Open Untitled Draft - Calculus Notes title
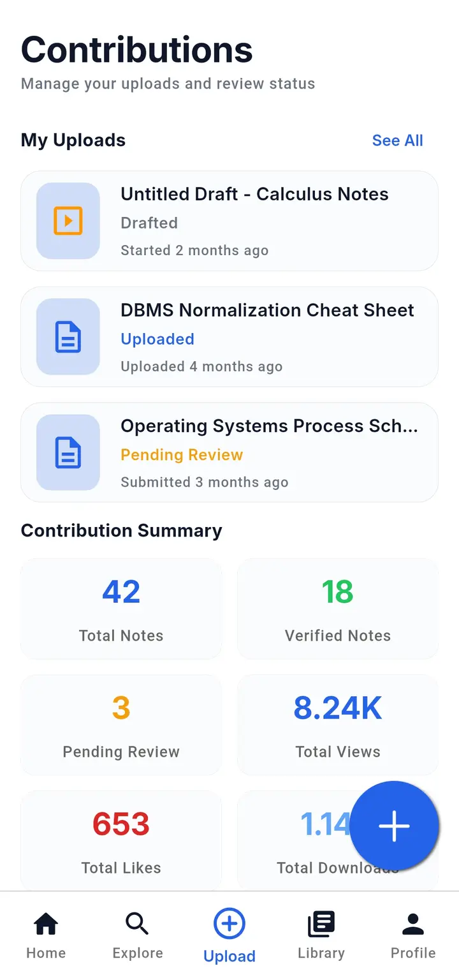Screen dimensions: 459x980 point(254,194)
